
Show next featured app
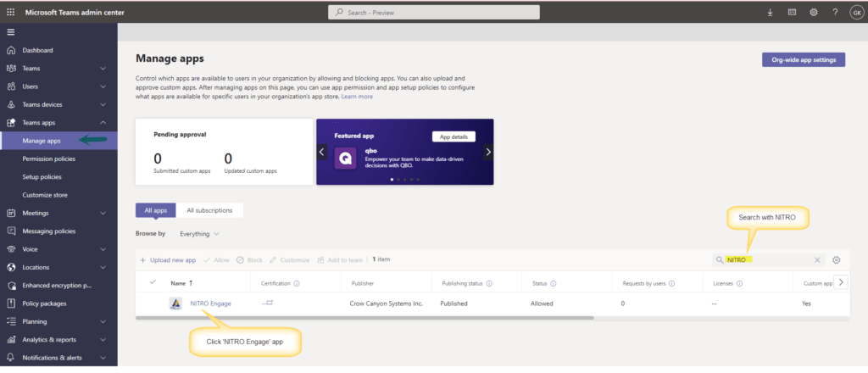(x=487, y=153)
